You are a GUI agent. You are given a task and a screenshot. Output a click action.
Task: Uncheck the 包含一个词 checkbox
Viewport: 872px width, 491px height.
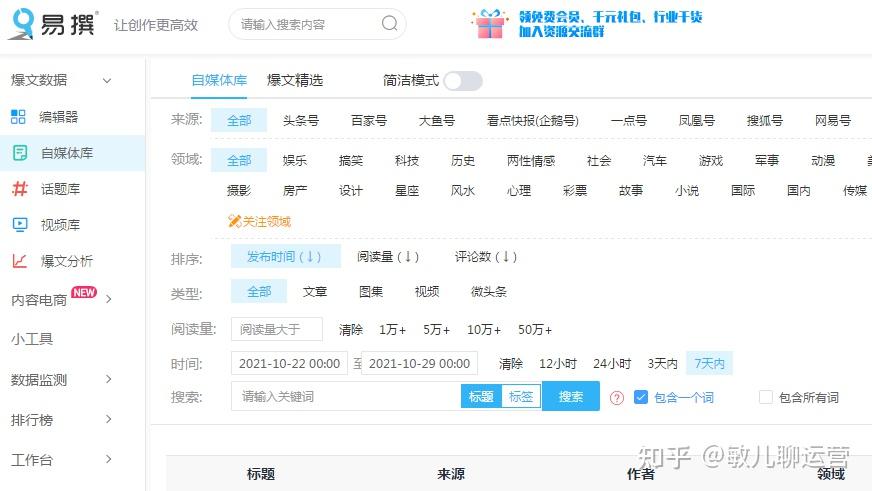pos(641,397)
